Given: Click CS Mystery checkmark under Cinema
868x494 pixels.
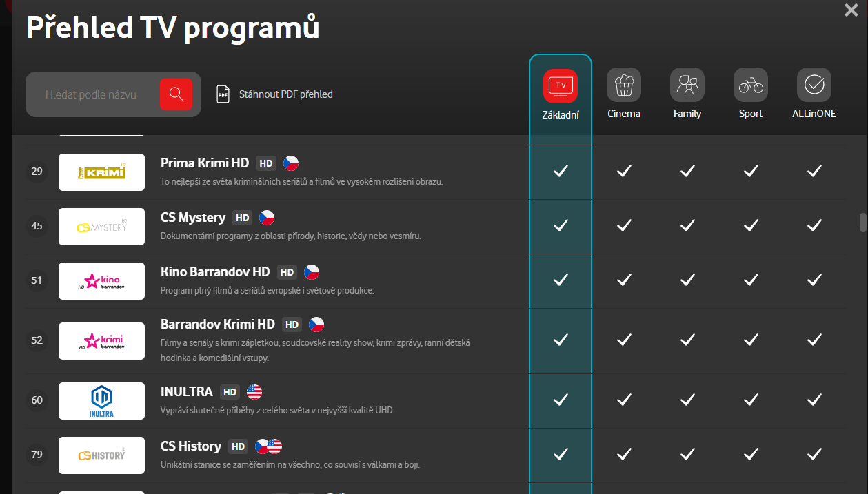Looking at the screenshot, I should [x=624, y=225].
